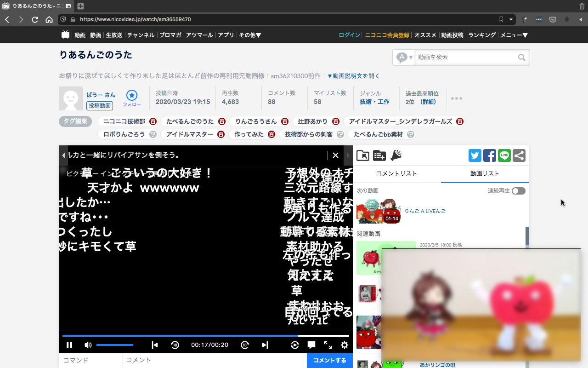This screenshot has width=588, height=368.
Task: Open the ニコニコ技術部 tag
Action: (124, 121)
